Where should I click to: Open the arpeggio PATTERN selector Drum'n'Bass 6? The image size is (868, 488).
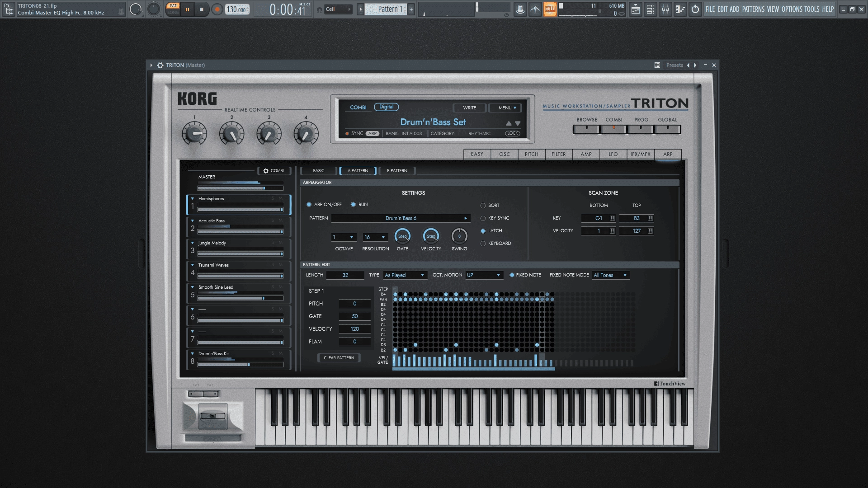401,218
